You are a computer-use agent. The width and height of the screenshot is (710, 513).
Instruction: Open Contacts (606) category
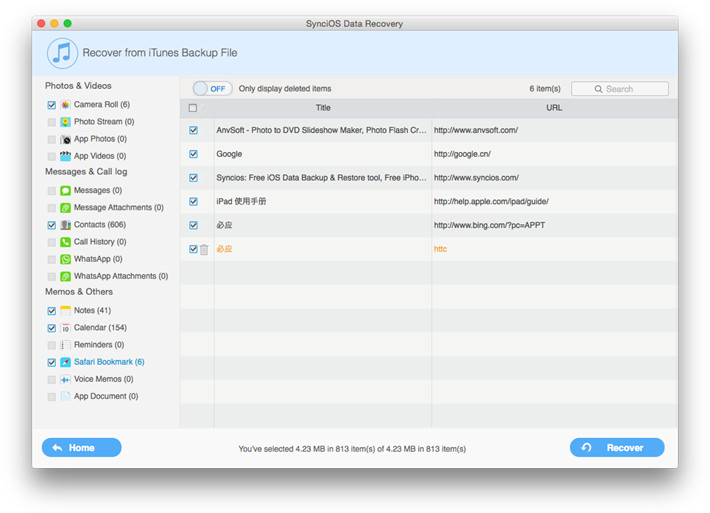(100, 225)
